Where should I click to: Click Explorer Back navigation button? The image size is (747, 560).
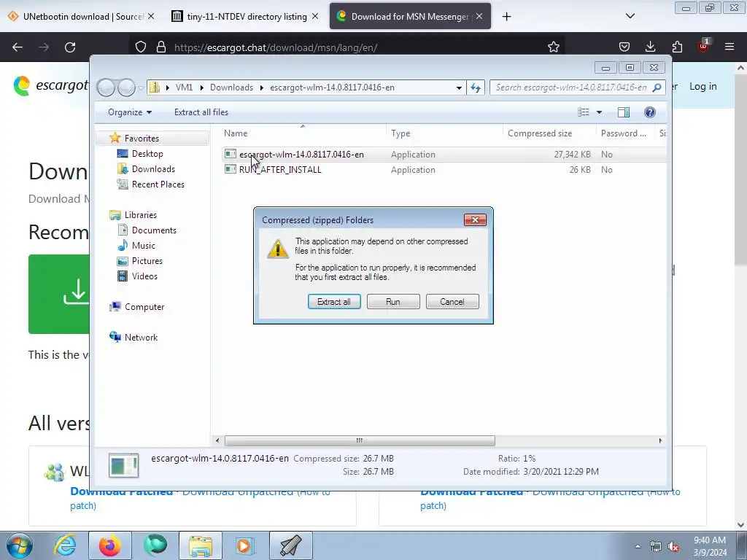106,87
